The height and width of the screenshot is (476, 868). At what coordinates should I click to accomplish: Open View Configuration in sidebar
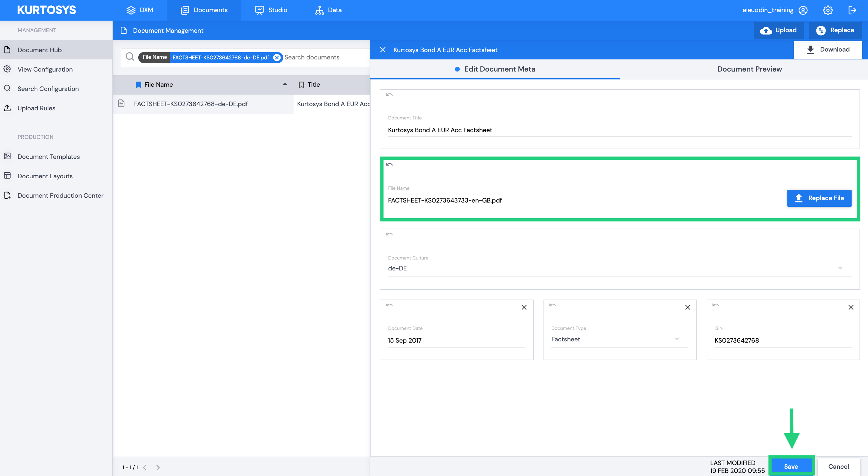pyautogui.click(x=56, y=69)
